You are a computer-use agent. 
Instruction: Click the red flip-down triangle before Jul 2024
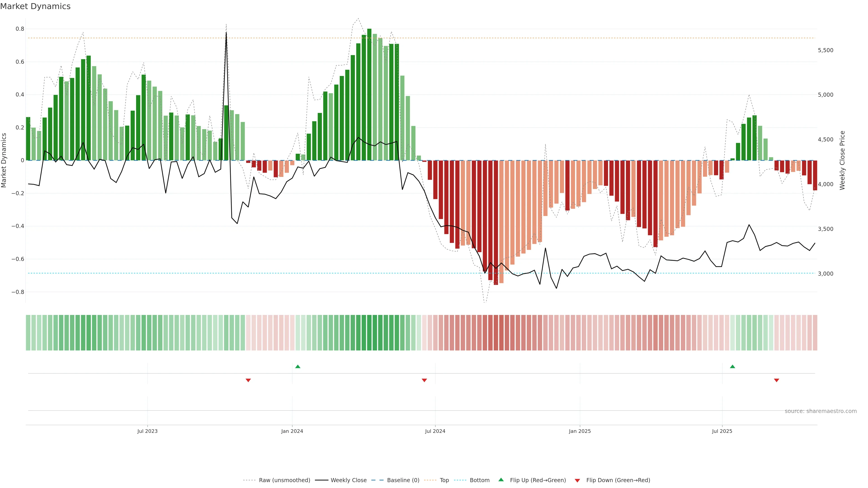pyautogui.click(x=424, y=380)
